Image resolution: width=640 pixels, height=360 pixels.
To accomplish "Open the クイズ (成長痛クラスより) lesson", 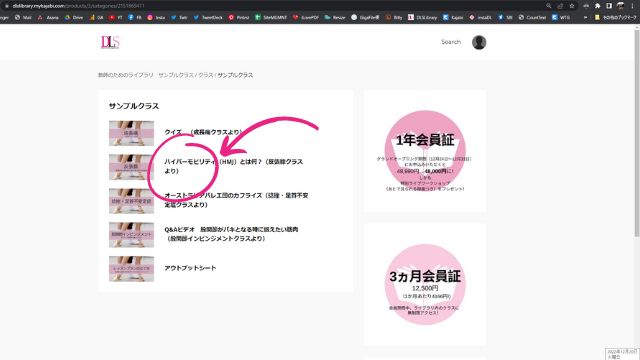I will pyautogui.click(x=203, y=132).
